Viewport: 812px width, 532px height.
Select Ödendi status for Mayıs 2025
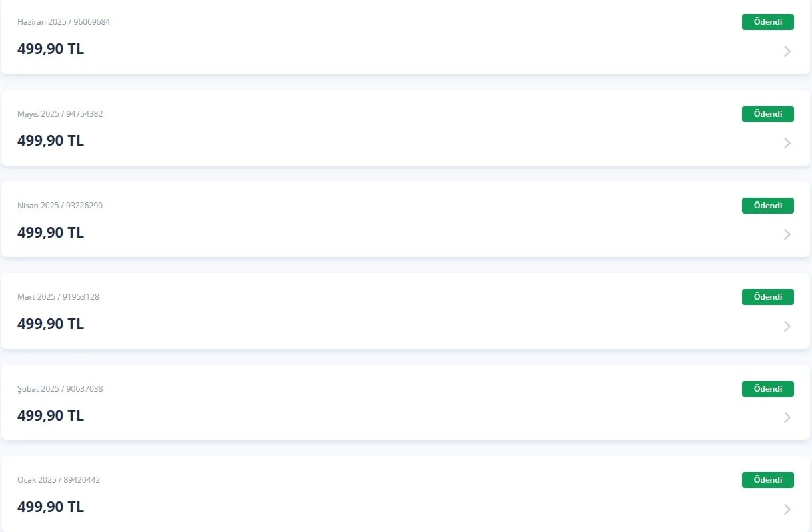click(x=767, y=114)
